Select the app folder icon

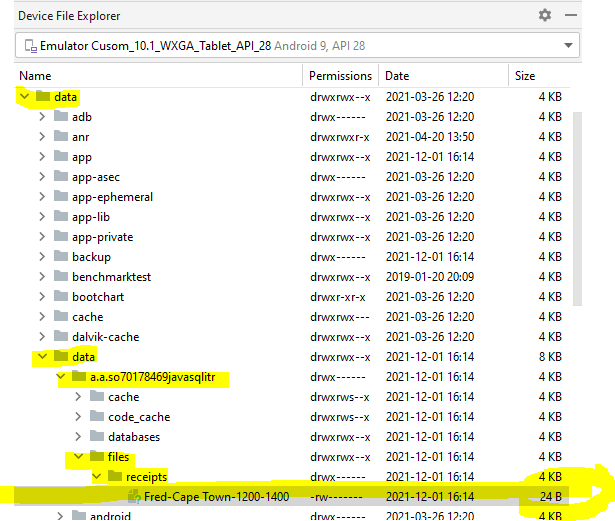pyautogui.click(x=61, y=156)
